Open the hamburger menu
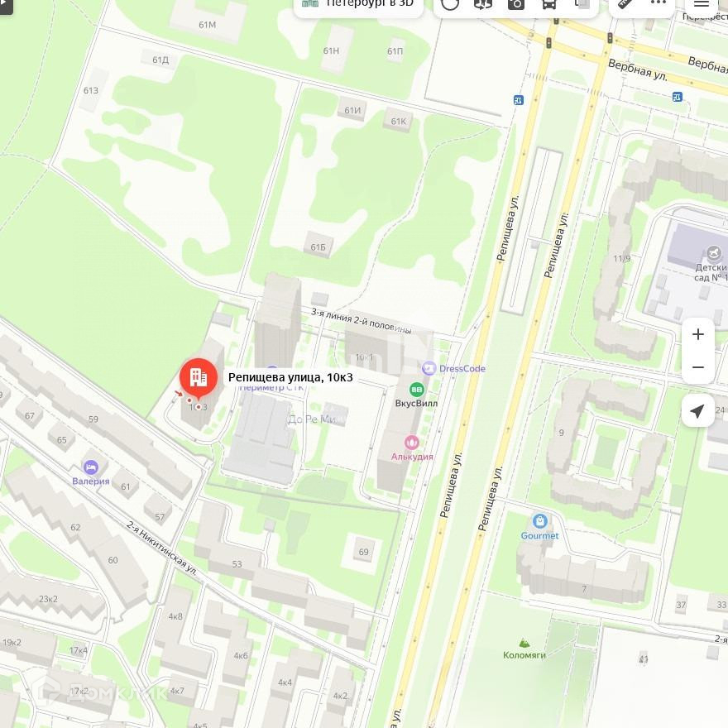The height and width of the screenshot is (728, 728). [701, 5]
